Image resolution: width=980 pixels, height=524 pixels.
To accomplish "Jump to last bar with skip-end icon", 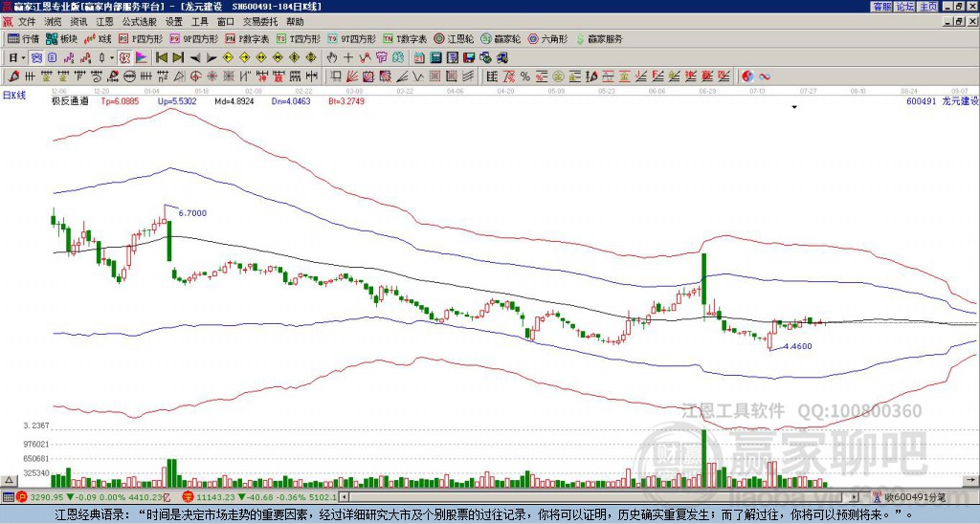I will pos(178,58).
